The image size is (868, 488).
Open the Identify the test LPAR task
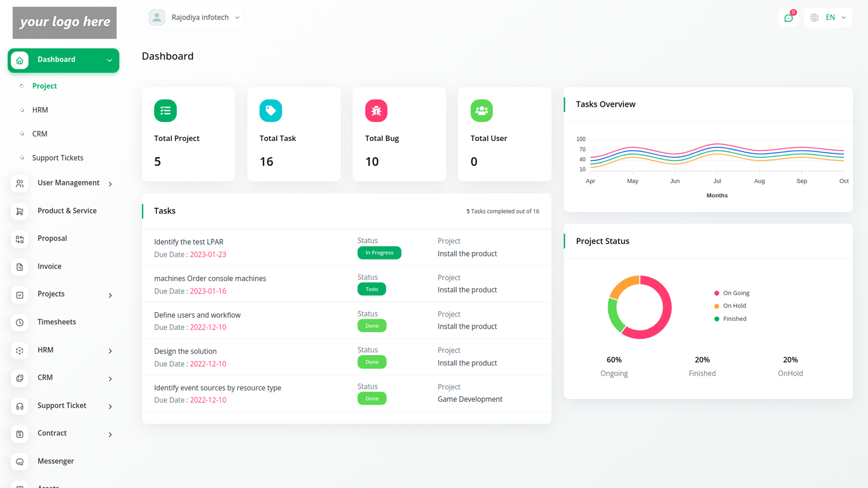189,242
